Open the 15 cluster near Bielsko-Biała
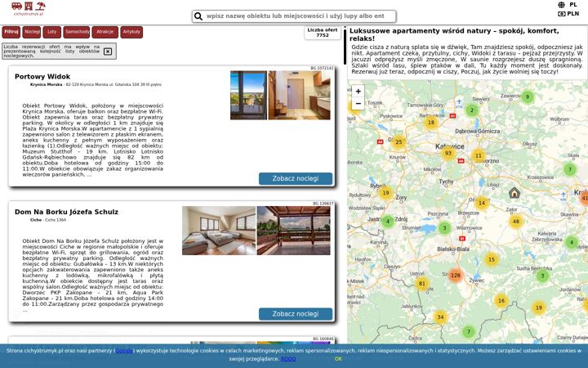 tap(492, 259)
